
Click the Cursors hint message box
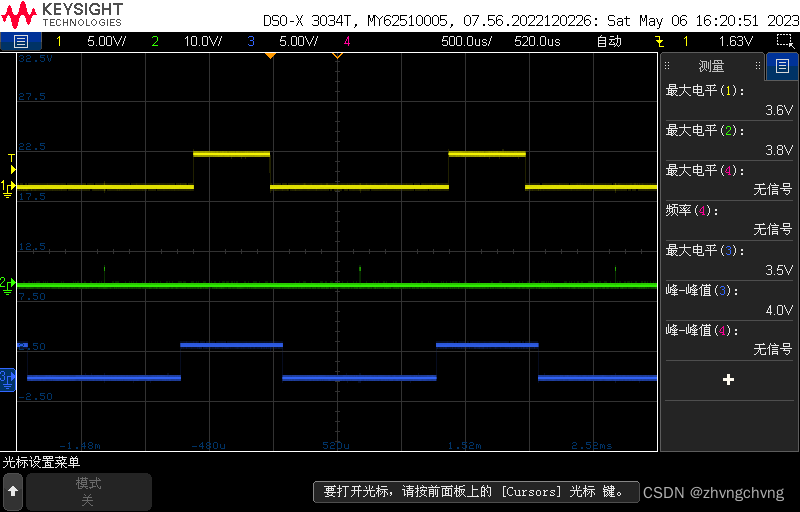point(476,492)
